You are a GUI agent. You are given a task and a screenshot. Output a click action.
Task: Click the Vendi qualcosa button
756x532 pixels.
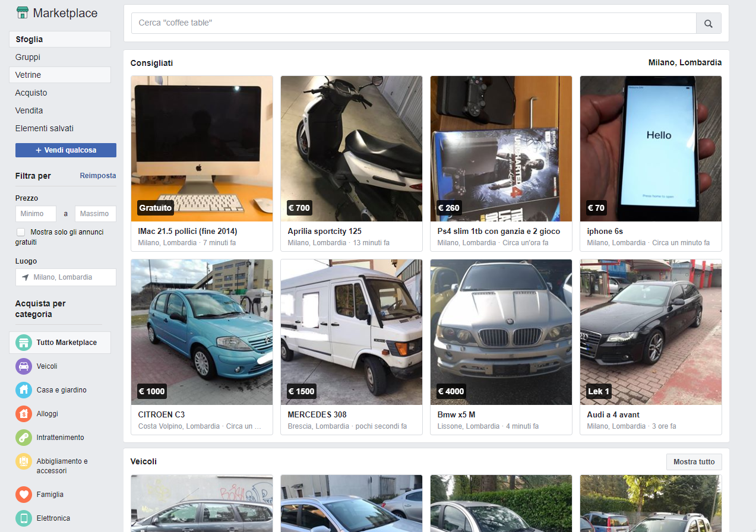(x=66, y=150)
